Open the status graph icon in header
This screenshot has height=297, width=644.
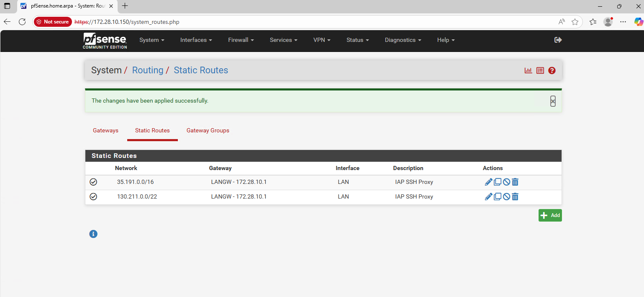click(x=528, y=70)
